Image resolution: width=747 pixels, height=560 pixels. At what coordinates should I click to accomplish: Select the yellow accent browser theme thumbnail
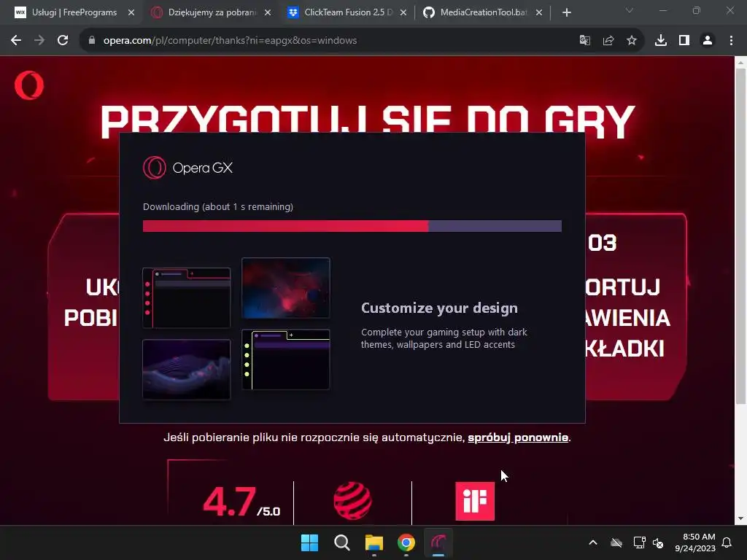[286, 359]
